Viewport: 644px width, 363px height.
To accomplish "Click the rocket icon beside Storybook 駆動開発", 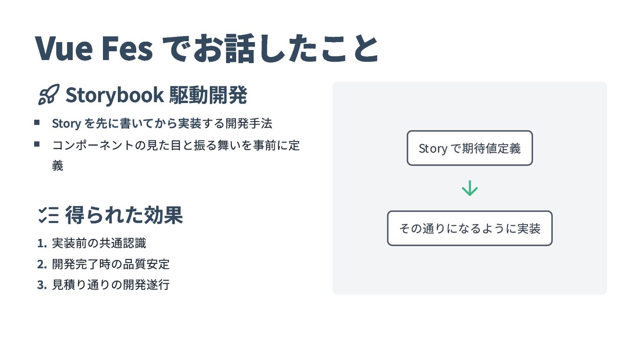I will 48,95.
